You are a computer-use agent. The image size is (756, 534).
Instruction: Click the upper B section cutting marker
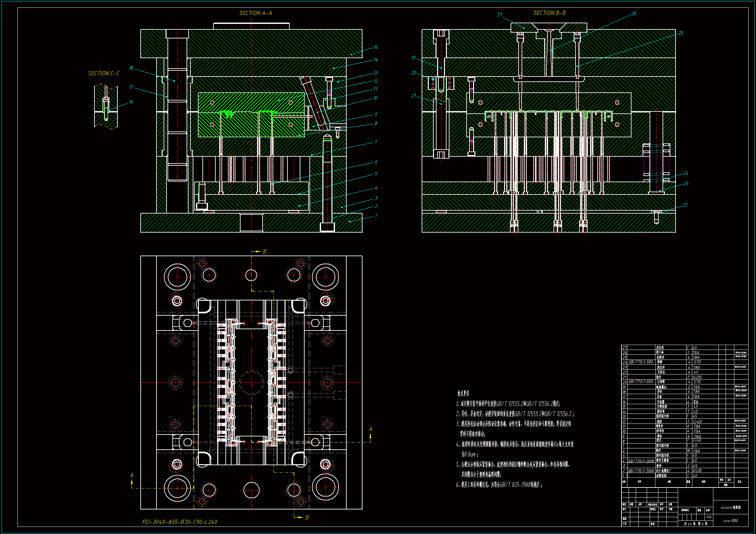tap(264, 252)
